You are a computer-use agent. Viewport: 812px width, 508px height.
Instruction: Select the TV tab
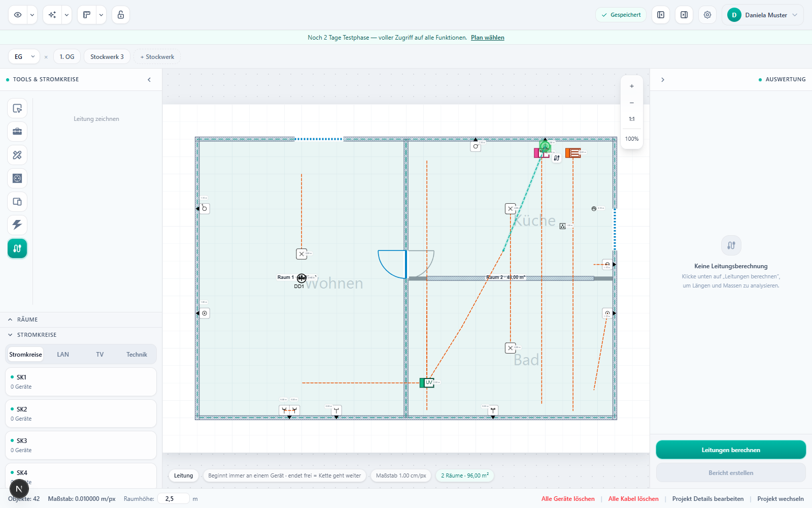(x=100, y=355)
